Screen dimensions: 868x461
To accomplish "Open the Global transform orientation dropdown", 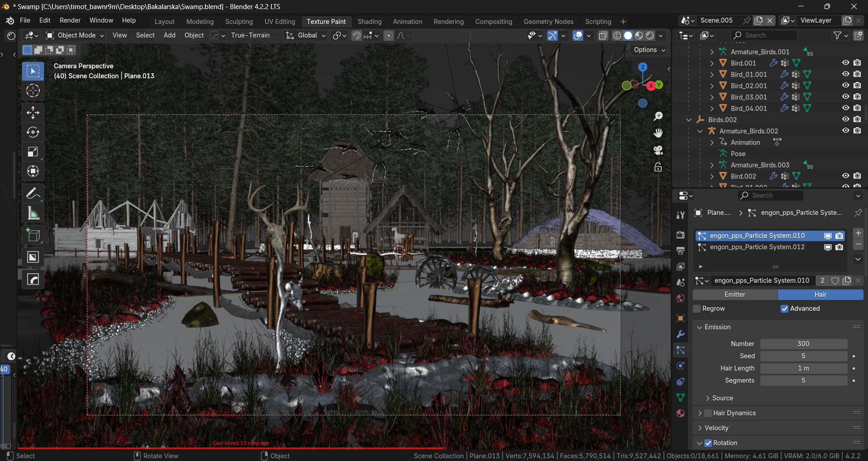I will (x=305, y=35).
